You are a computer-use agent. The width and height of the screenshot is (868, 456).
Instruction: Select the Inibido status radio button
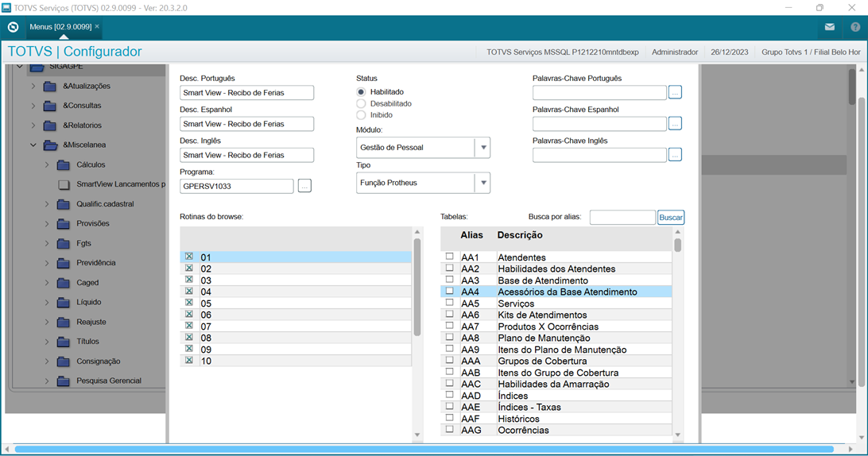point(361,115)
